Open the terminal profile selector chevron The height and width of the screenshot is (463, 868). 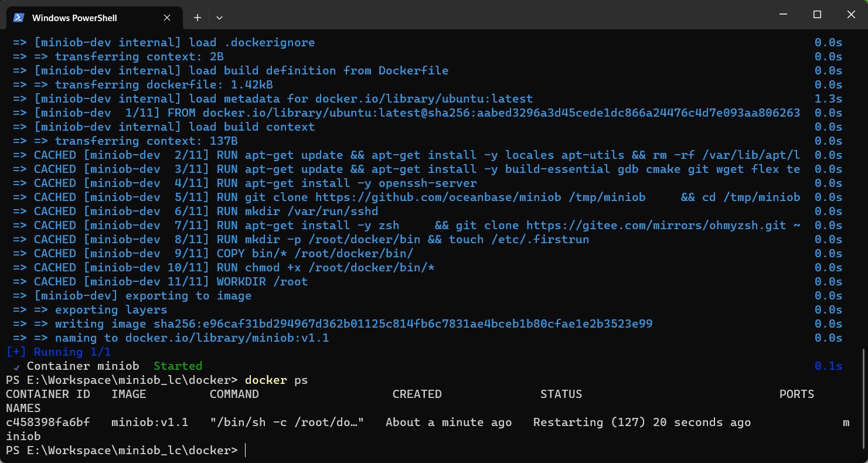(219, 18)
